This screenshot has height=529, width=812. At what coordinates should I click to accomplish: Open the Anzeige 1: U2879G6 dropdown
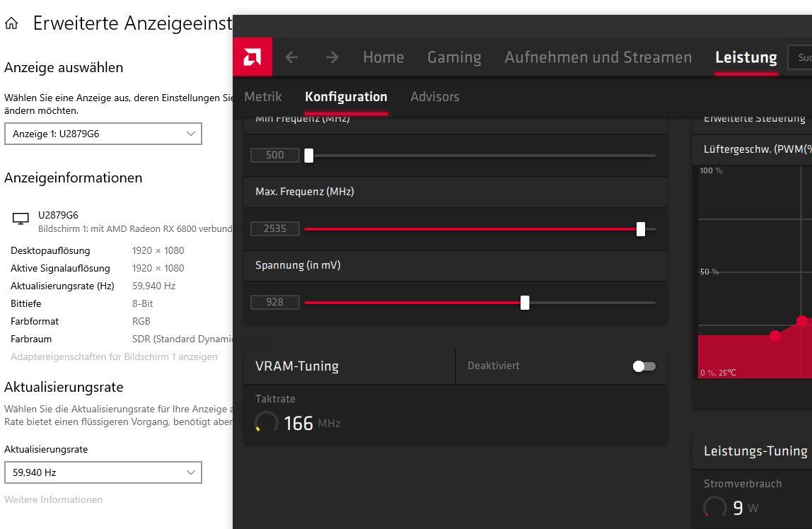pyautogui.click(x=103, y=134)
